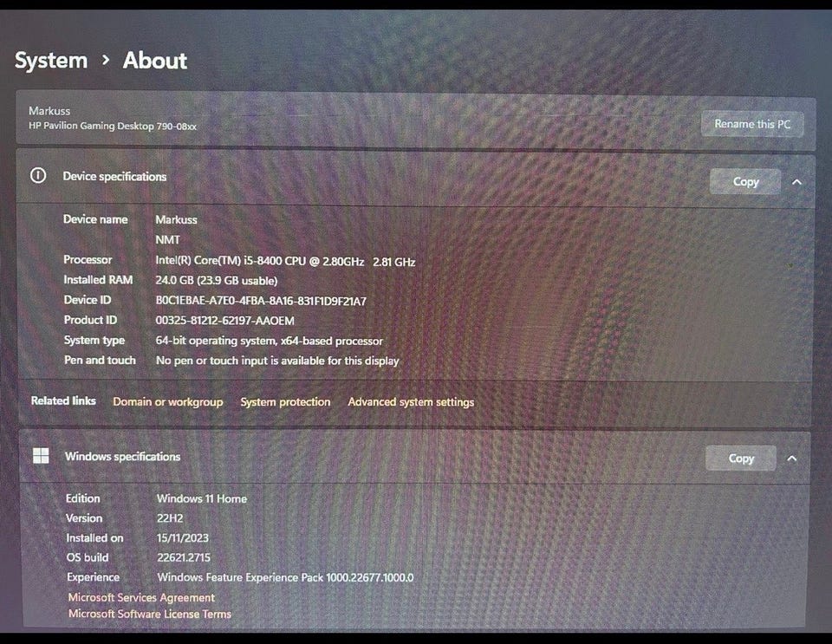Collapse the Device specifications section chevron
This screenshot has width=832, height=644.
[796, 182]
